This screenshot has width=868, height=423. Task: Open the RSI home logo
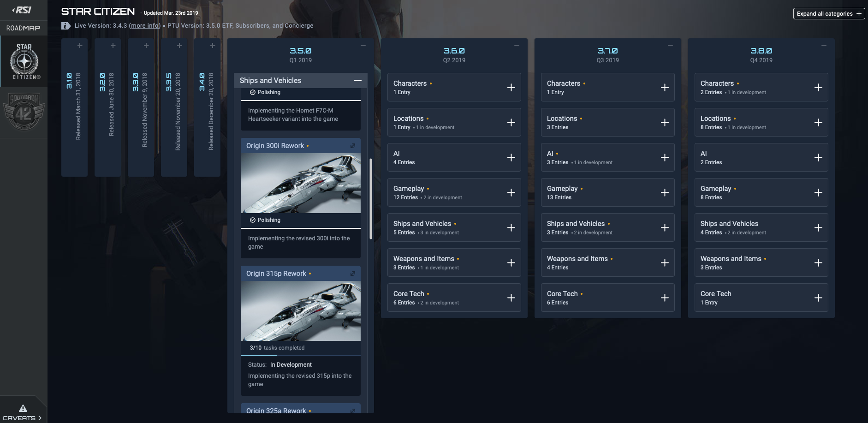(22, 10)
